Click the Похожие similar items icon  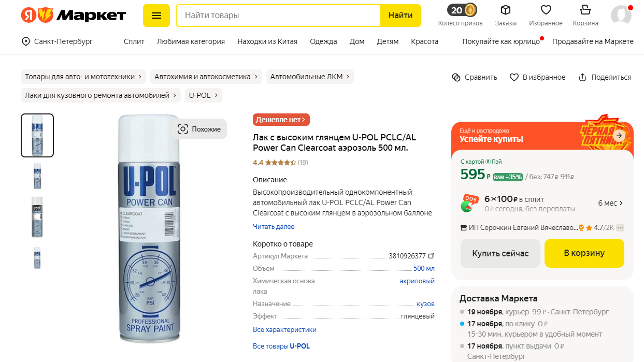pyautogui.click(x=183, y=129)
